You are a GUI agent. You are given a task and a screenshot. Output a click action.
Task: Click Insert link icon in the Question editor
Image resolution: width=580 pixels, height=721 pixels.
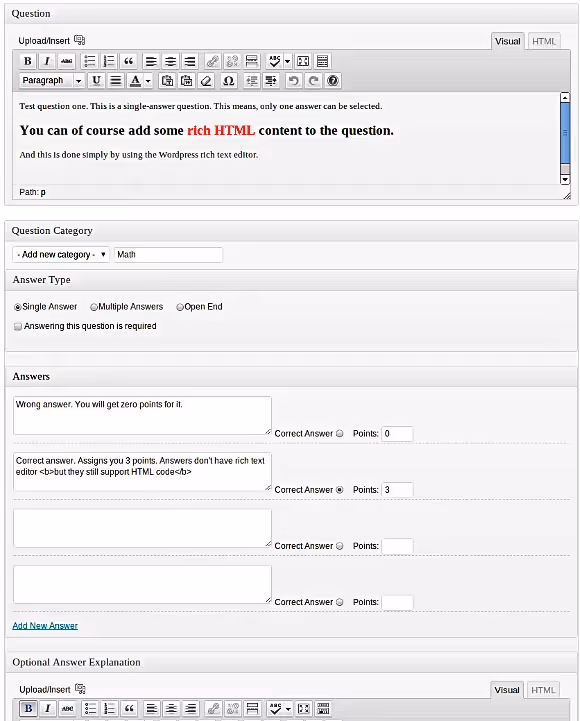[x=212, y=61]
